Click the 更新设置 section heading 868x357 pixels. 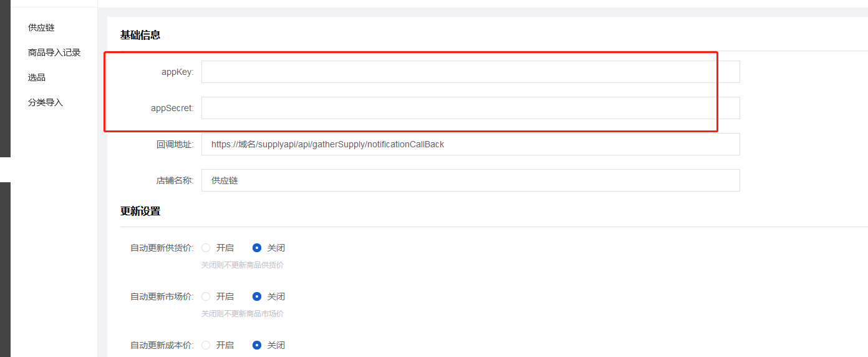click(x=140, y=211)
